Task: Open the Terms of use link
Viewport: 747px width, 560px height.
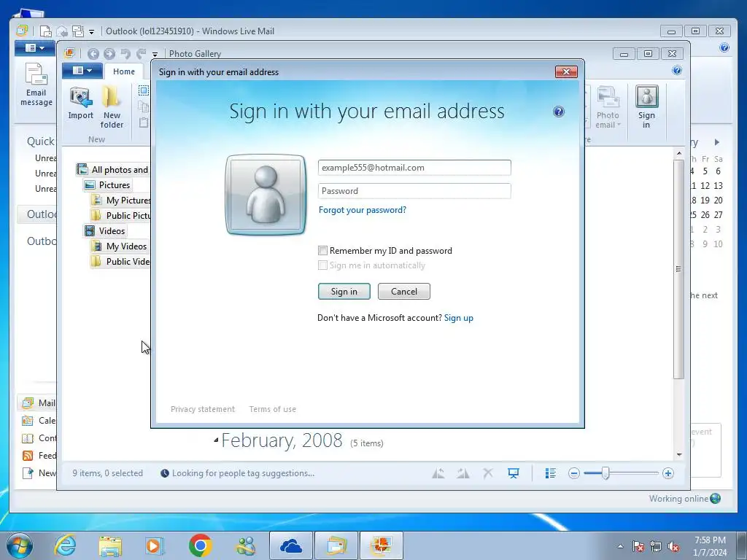Action: coord(273,409)
